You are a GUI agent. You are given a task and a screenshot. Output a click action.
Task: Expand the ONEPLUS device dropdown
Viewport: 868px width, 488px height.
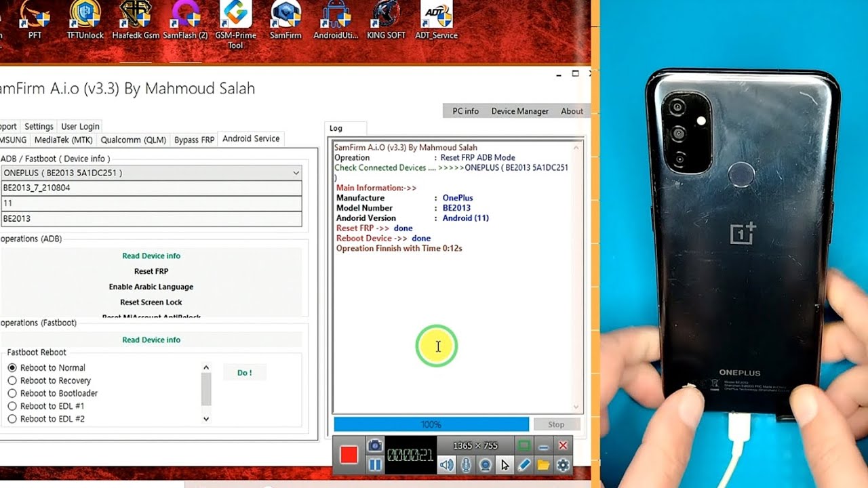coord(296,173)
